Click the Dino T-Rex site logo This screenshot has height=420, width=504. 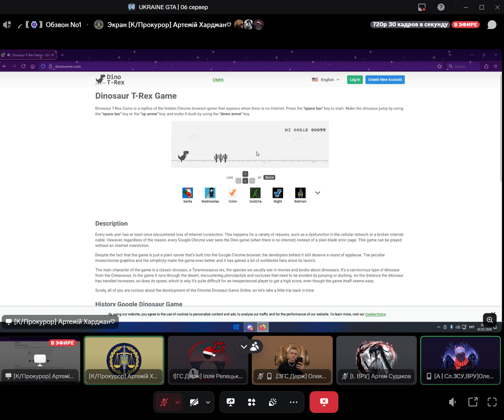[x=110, y=80]
